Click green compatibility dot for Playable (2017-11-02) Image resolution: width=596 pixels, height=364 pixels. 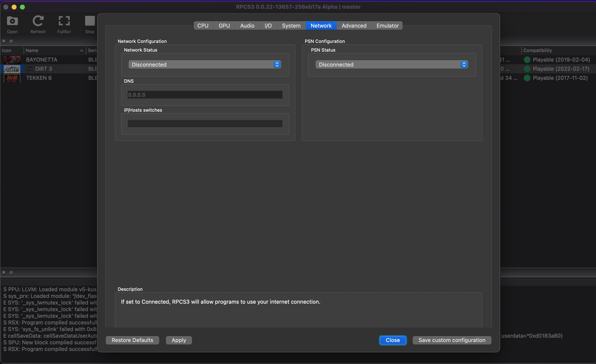[x=527, y=78]
